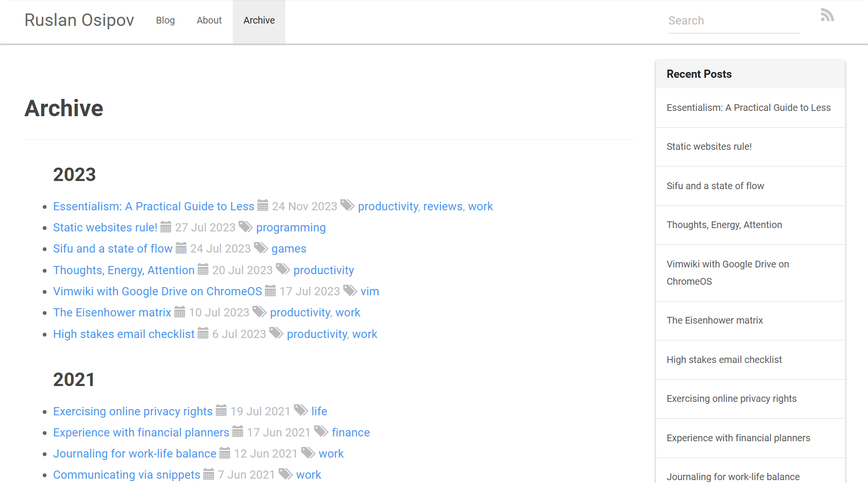Open Sifu and a state of flow in Recent Posts
The image size is (868, 483).
tap(715, 186)
